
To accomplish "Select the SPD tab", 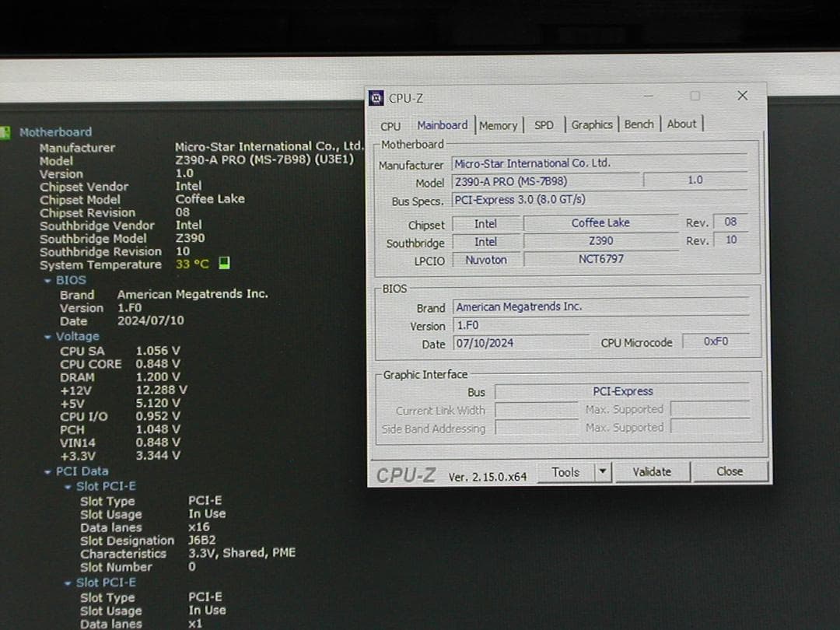I will (x=544, y=125).
